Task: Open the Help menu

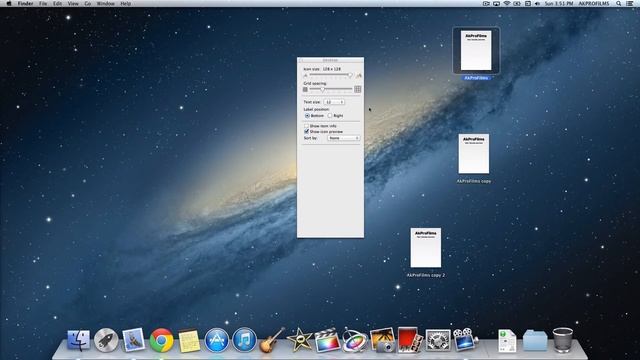Action: tap(126, 3)
